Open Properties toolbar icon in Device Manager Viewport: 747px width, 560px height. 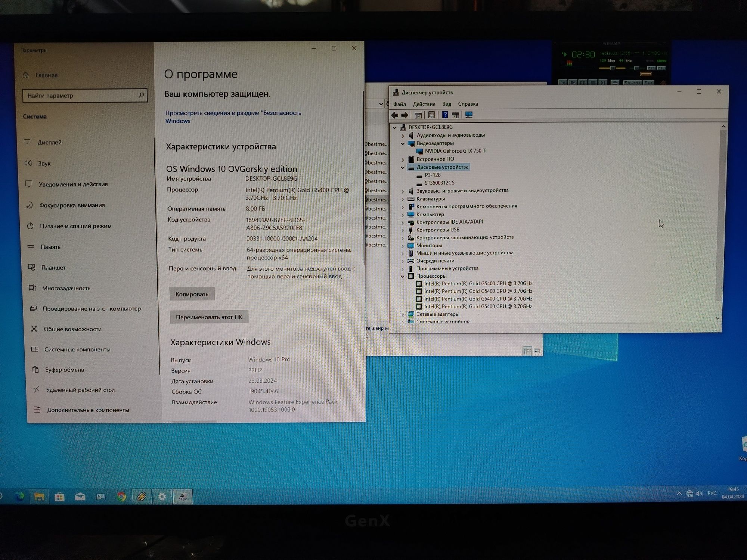(431, 115)
